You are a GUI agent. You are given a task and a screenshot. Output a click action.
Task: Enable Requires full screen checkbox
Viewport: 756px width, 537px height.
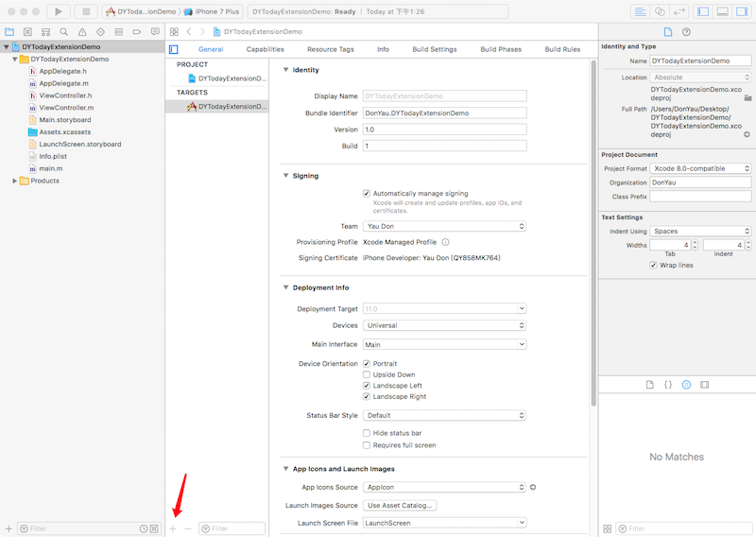pyautogui.click(x=367, y=445)
